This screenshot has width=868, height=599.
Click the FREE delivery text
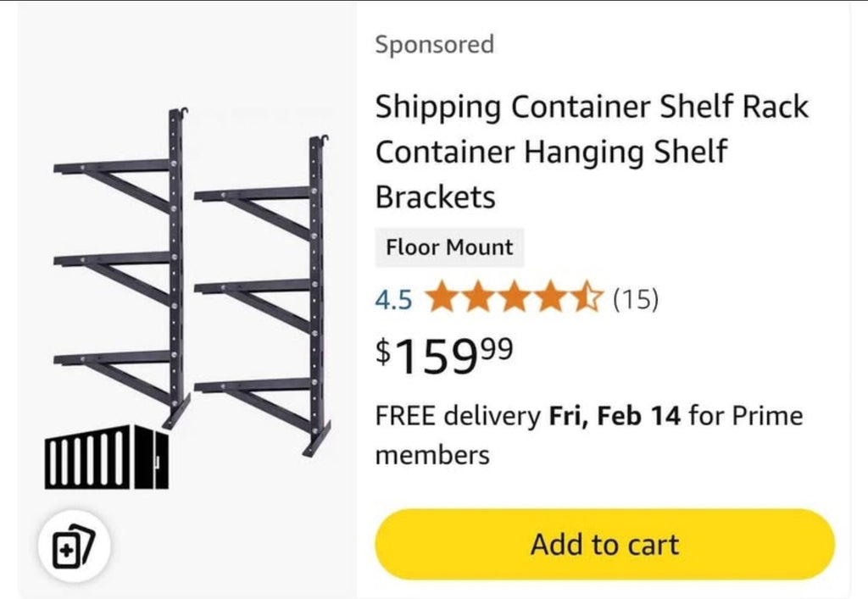coord(458,416)
